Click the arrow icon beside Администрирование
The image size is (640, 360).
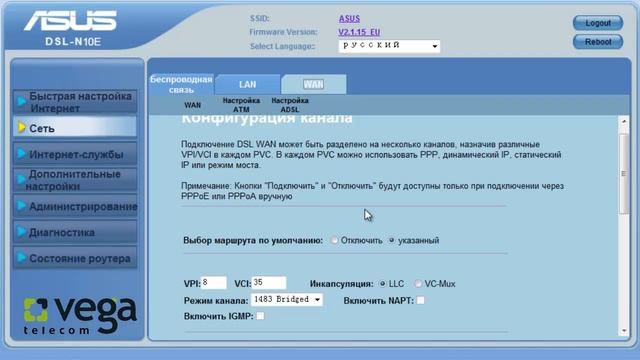[21, 206]
